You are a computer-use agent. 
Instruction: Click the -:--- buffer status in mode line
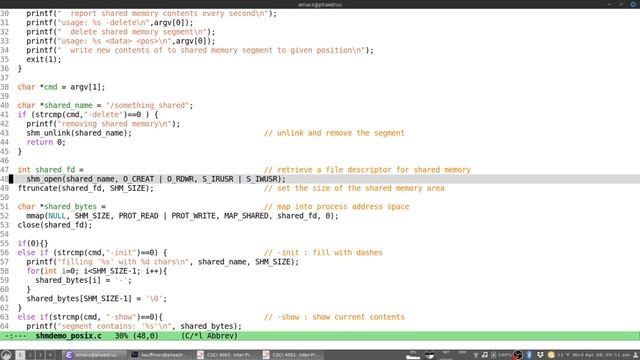tap(16, 336)
